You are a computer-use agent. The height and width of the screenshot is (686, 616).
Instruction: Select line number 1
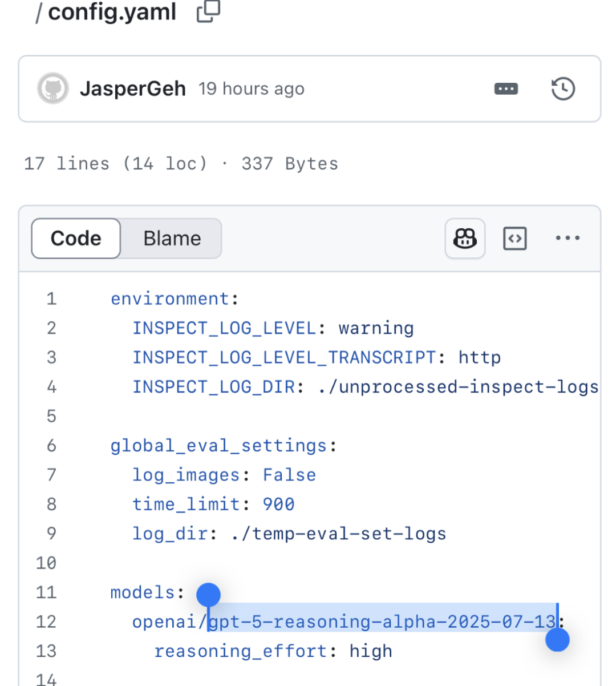51,299
